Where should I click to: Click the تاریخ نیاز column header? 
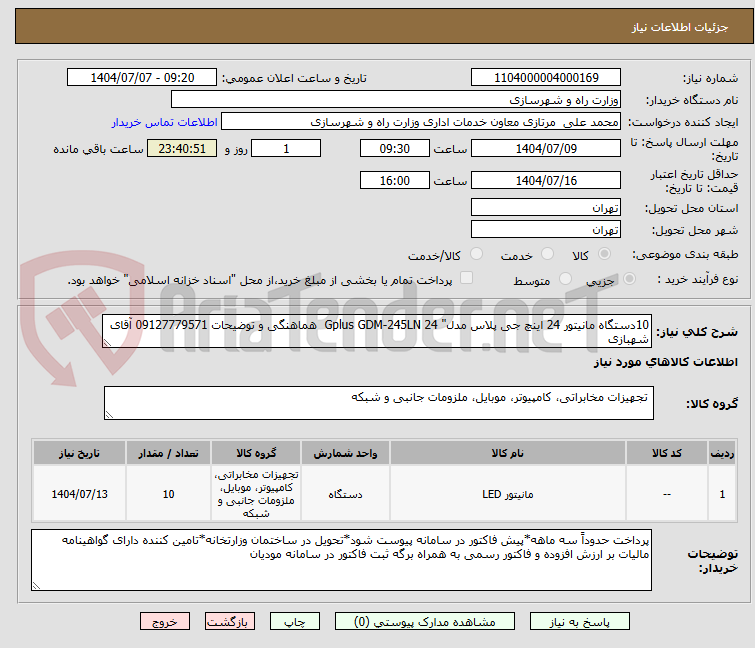79,453
